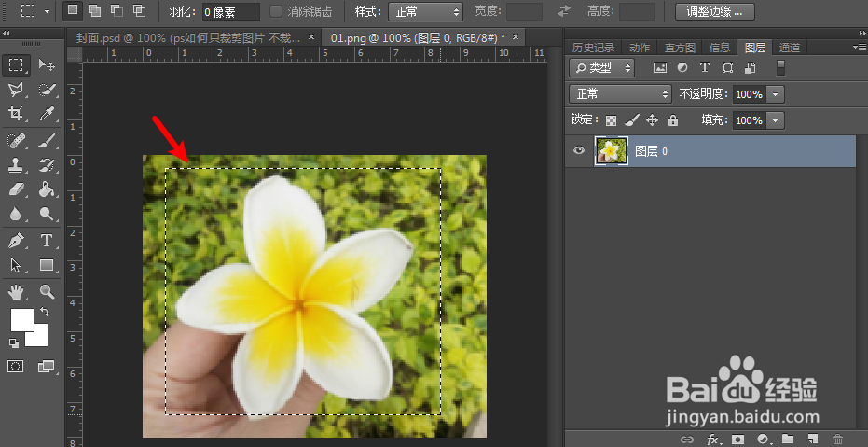This screenshot has width=868, height=447.
Task: Choose Add to Selection mode
Action: pos(95,10)
